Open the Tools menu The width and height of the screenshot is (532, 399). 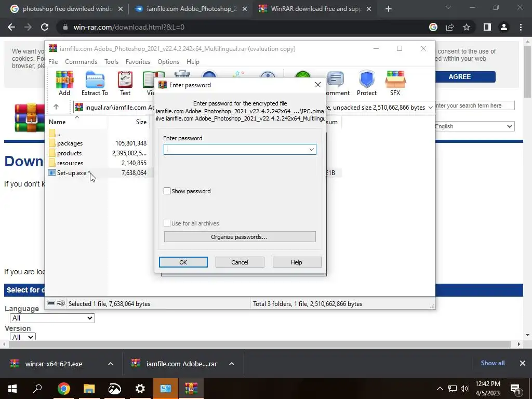[111, 62]
